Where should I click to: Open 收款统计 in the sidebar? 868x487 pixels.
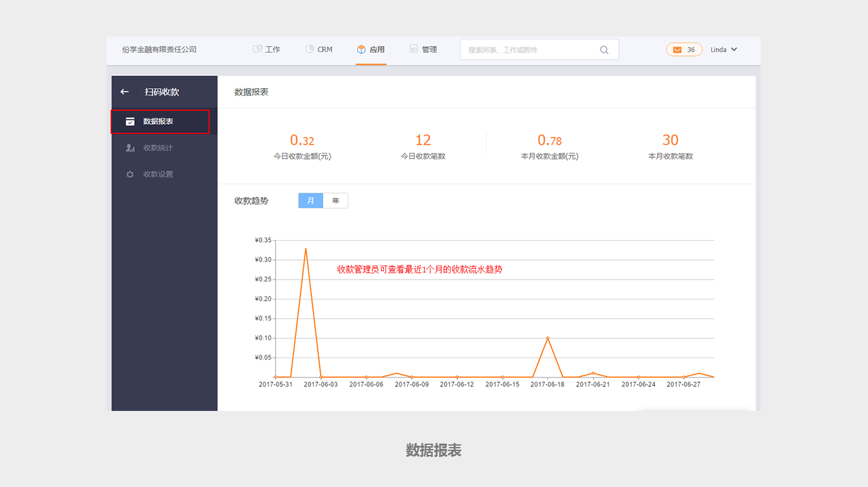(164, 148)
